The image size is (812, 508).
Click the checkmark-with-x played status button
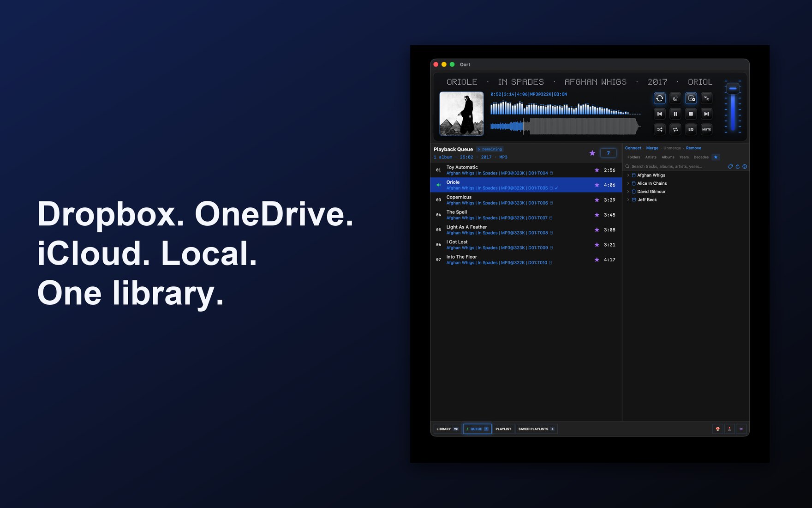click(691, 98)
